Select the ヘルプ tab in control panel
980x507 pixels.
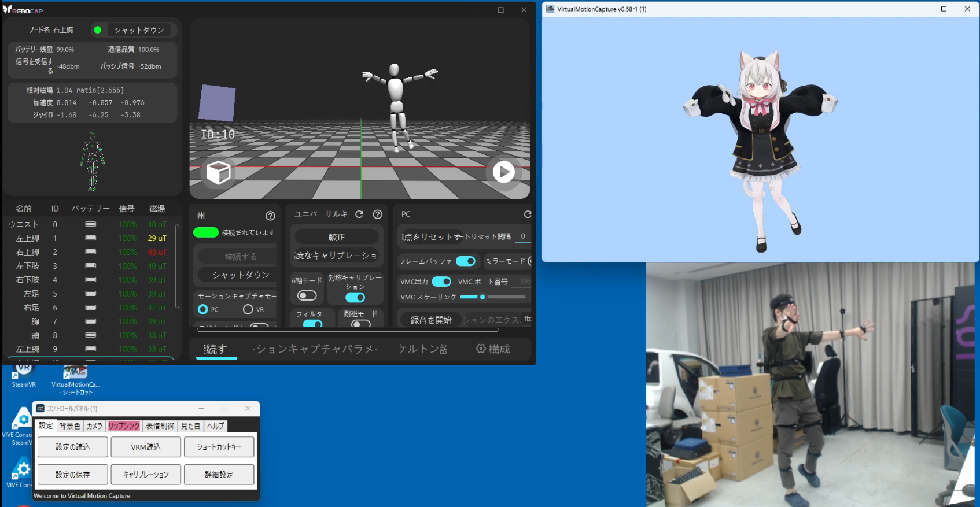tap(216, 426)
